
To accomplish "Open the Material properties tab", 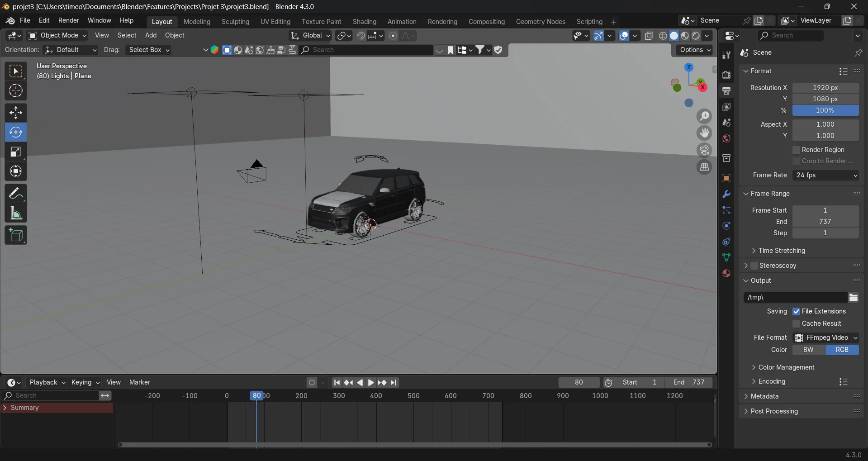I will click(726, 273).
